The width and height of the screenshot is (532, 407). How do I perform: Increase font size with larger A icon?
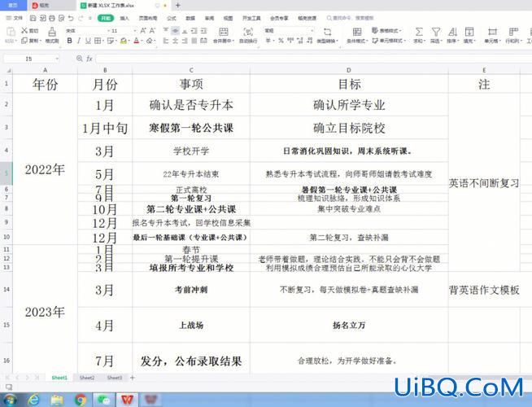click(143, 31)
